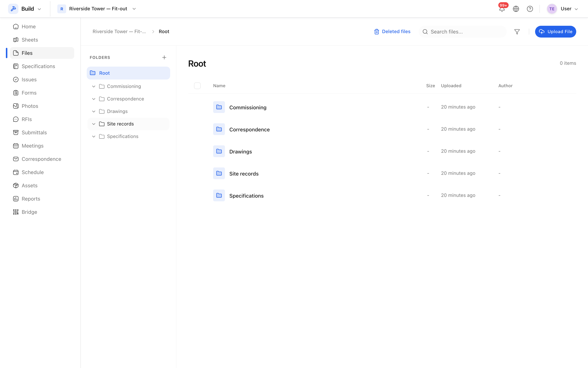This screenshot has width=588, height=368.
Task: Click the globe language icon
Action: coord(516,9)
